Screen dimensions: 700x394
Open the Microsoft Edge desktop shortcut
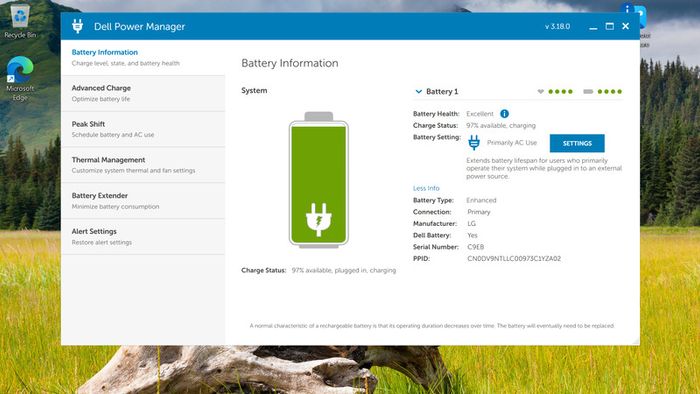[20, 79]
